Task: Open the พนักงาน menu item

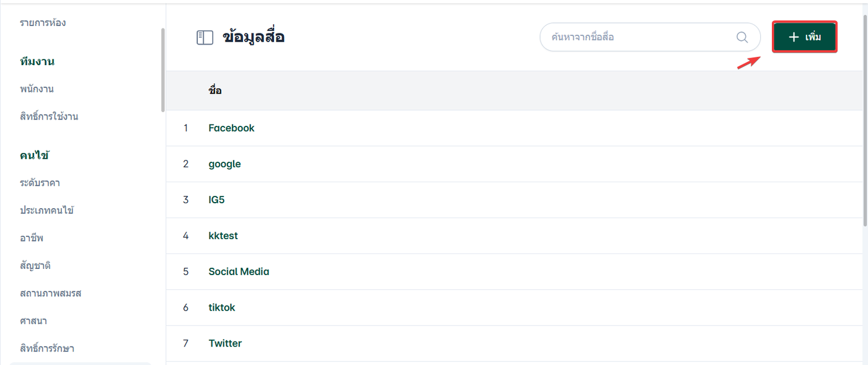Action: tap(37, 89)
